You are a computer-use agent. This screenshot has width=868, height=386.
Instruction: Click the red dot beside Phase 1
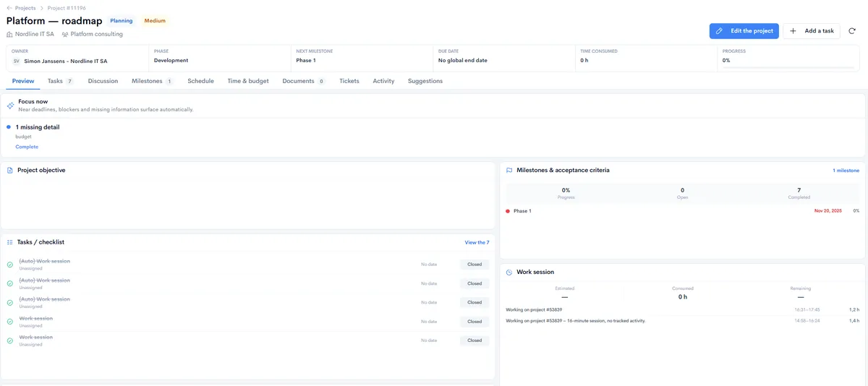click(508, 211)
